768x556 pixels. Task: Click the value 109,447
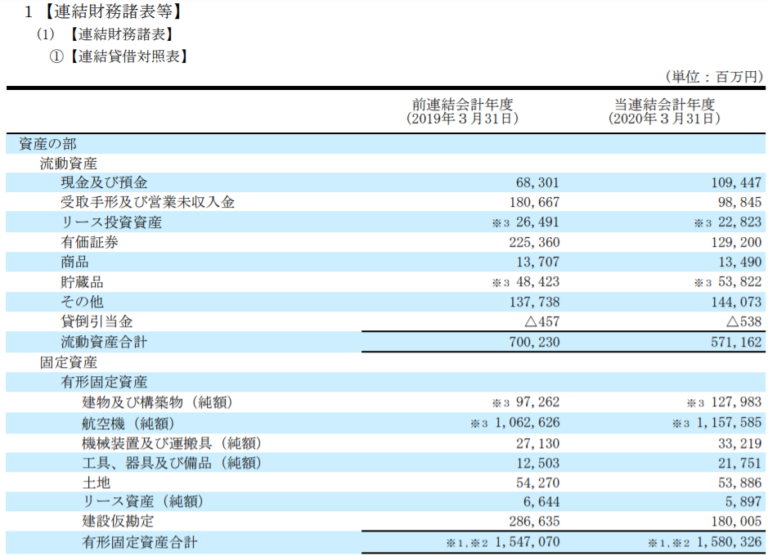click(x=733, y=182)
